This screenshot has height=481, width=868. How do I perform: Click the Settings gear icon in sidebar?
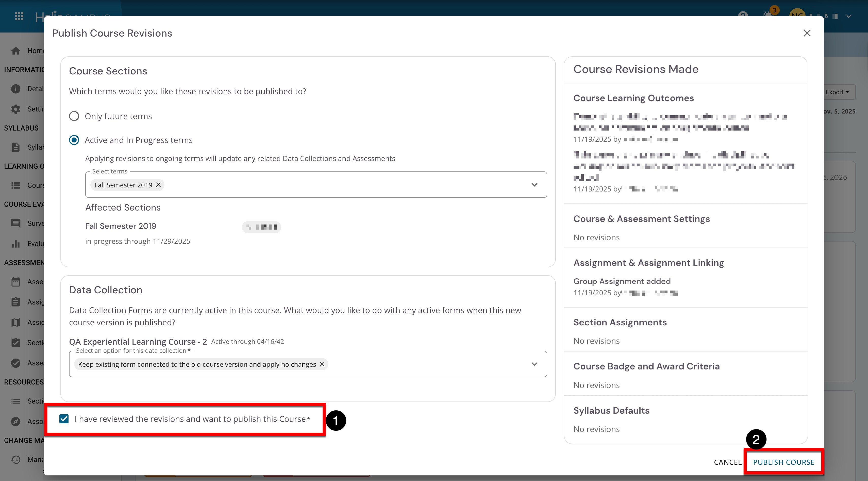tap(15, 109)
